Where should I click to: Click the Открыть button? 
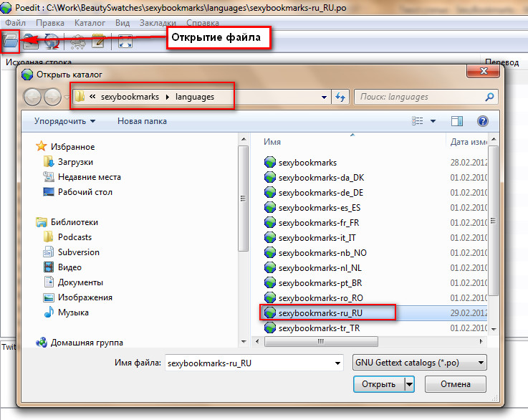[379, 384]
